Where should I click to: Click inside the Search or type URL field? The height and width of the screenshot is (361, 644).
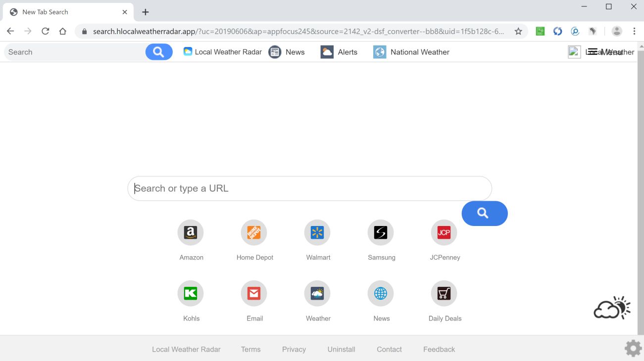pyautogui.click(x=309, y=188)
